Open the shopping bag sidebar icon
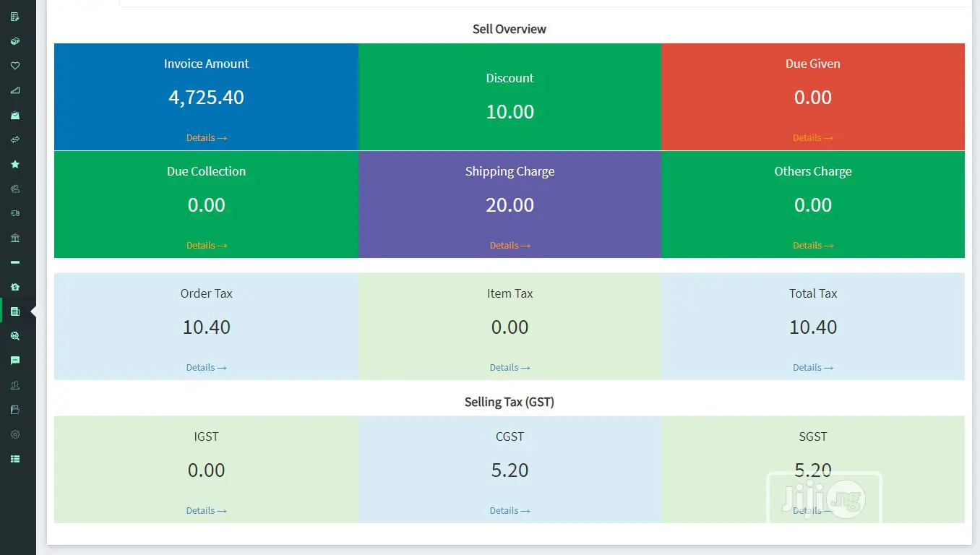The image size is (980, 555). [15, 115]
